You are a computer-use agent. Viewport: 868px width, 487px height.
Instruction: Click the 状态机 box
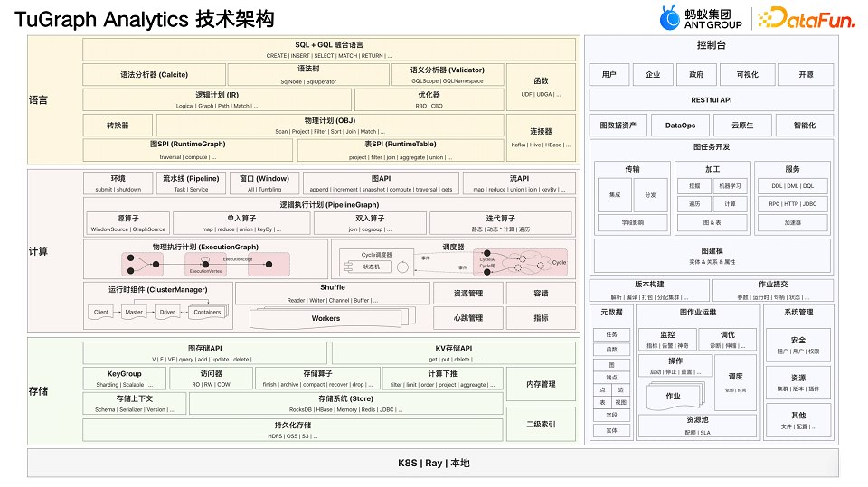[x=371, y=267]
